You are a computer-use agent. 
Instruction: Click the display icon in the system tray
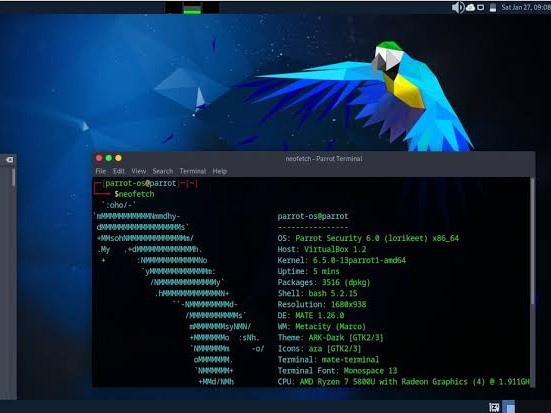(x=480, y=7)
